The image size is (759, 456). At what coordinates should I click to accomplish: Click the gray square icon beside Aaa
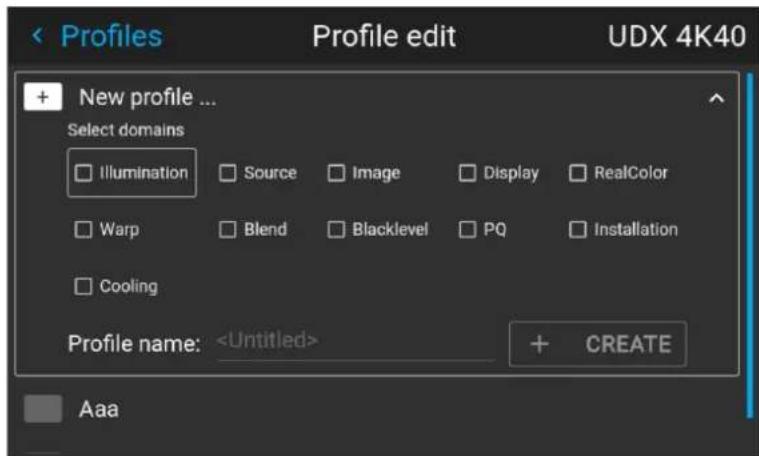pyautogui.click(x=43, y=409)
